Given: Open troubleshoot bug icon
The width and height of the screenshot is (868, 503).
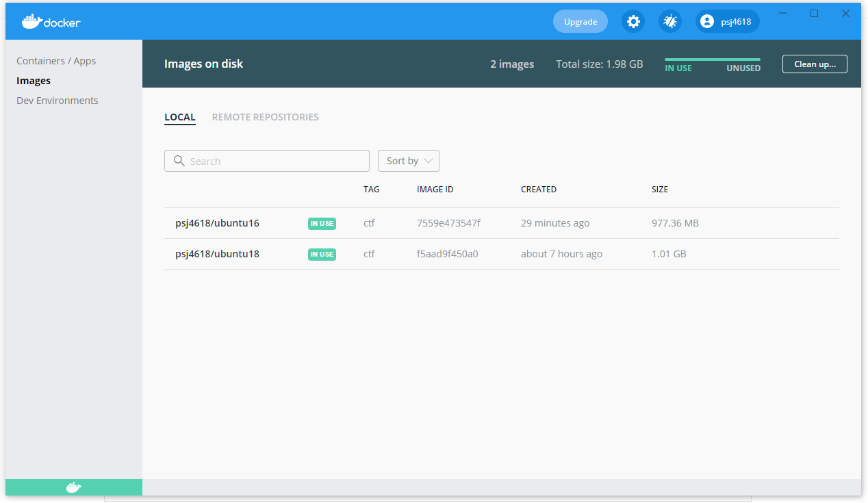Looking at the screenshot, I should click(x=670, y=21).
